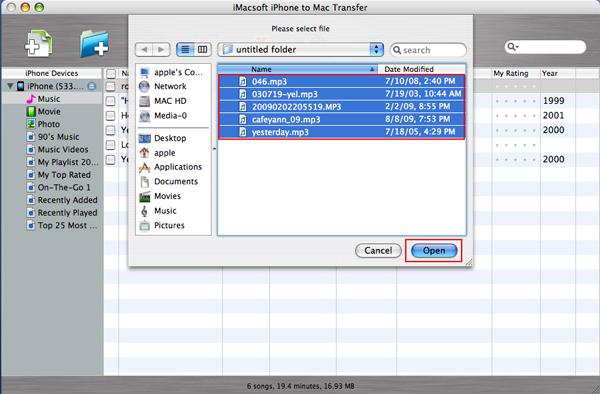600x394 pixels.
Task: Select the file yesterday.mp3
Action: pos(342,132)
